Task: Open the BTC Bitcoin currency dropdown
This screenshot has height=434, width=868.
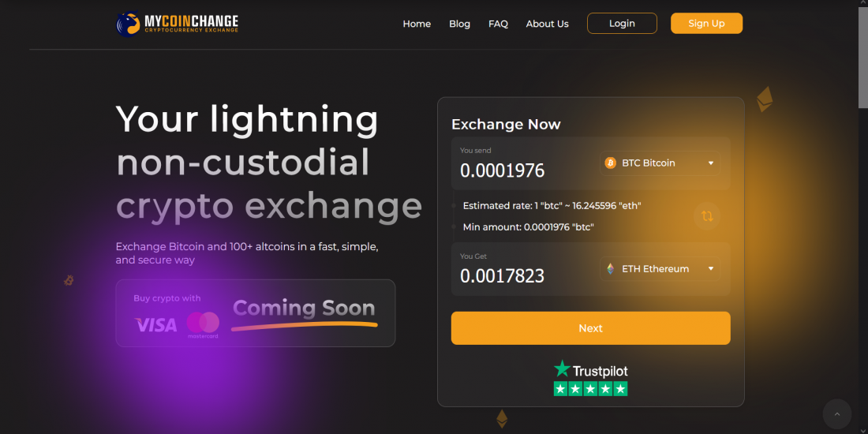Action: pos(660,163)
